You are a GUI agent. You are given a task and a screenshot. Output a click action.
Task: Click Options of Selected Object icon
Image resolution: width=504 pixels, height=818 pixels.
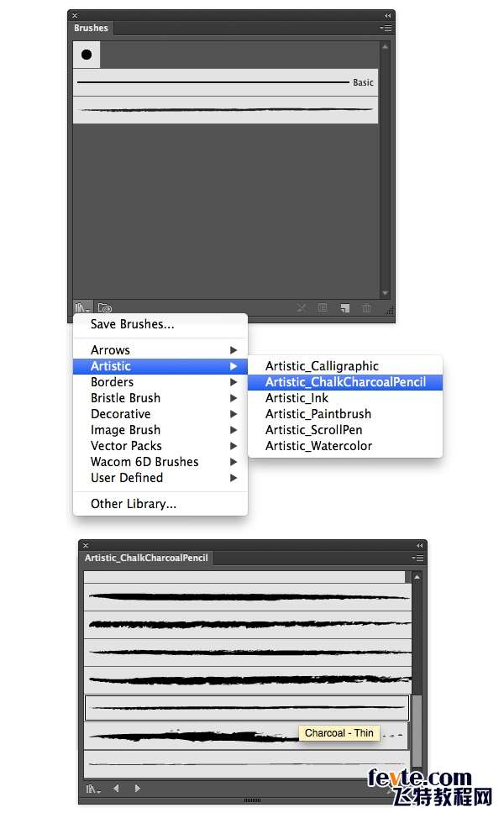tap(323, 307)
